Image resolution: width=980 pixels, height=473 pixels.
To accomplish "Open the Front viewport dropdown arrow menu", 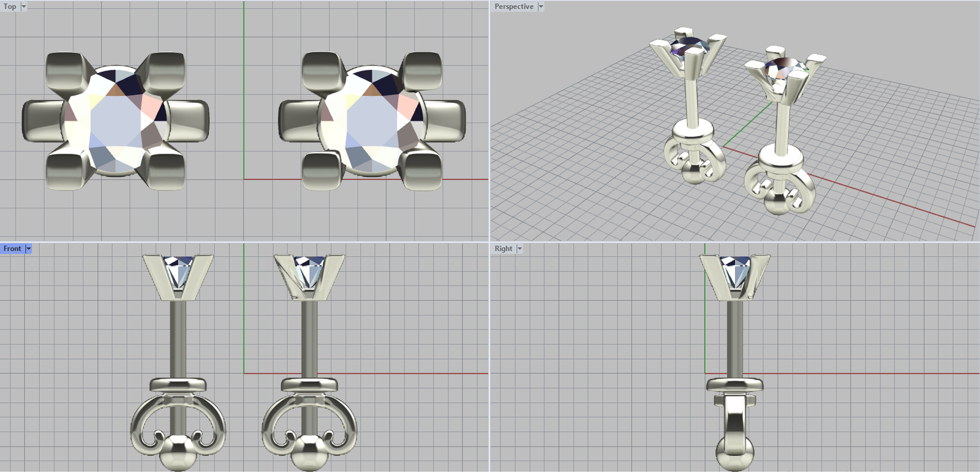I will click(28, 249).
